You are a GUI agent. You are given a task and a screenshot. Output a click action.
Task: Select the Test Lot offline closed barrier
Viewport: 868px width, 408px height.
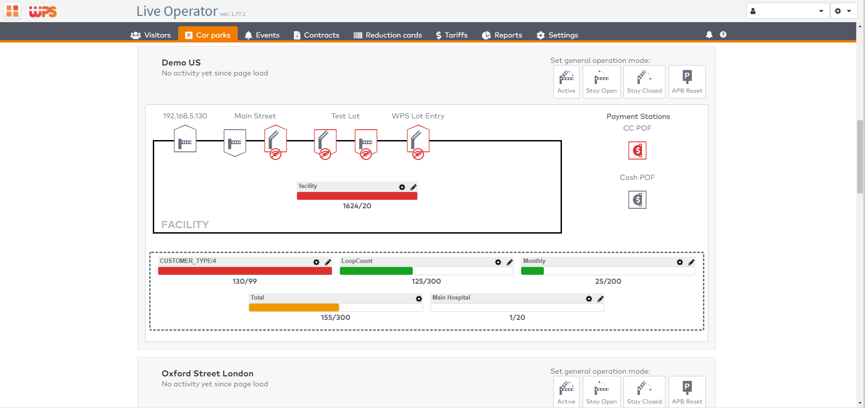[x=366, y=144]
